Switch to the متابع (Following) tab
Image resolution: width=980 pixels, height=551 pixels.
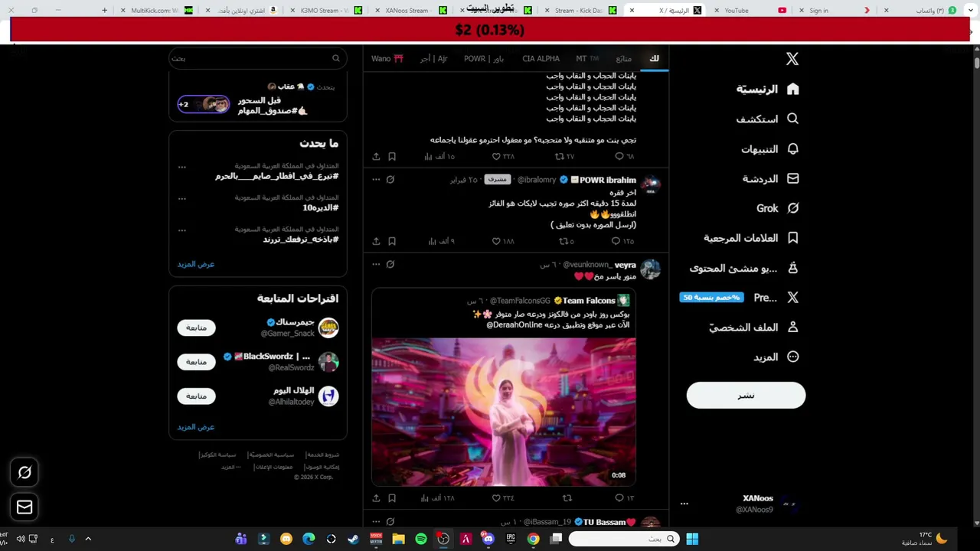tap(624, 59)
